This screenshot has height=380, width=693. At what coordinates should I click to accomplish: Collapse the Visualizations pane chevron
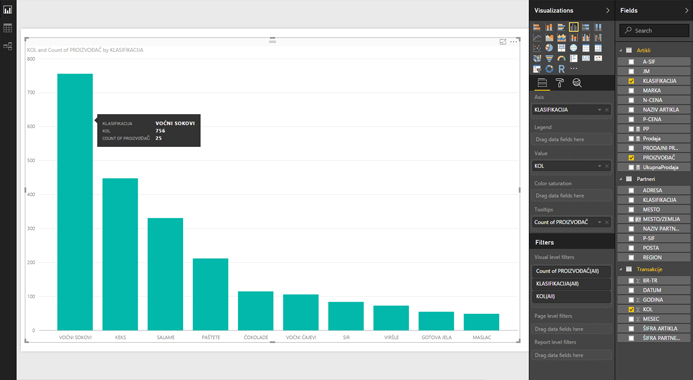coord(608,11)
